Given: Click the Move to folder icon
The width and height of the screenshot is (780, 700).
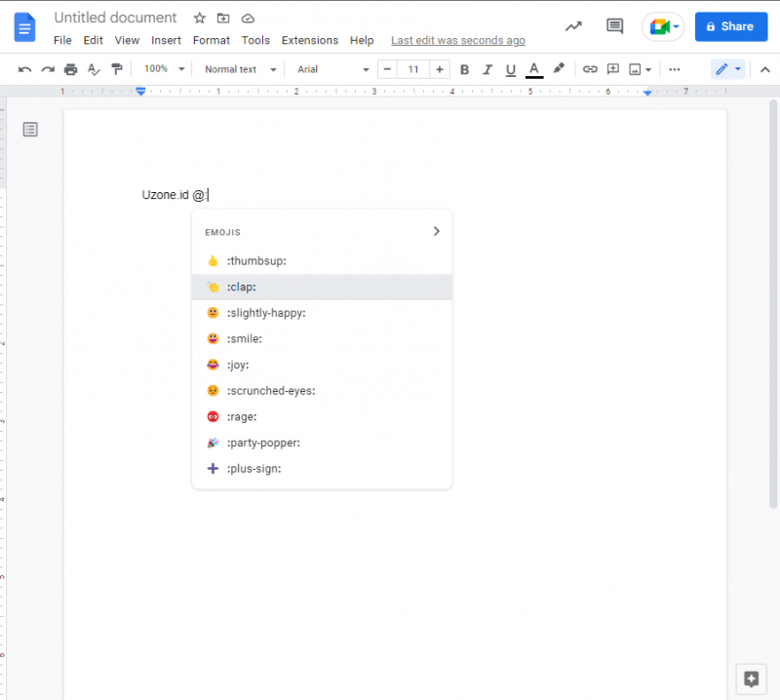Looking at the screenshot, I should coord(223,19).
